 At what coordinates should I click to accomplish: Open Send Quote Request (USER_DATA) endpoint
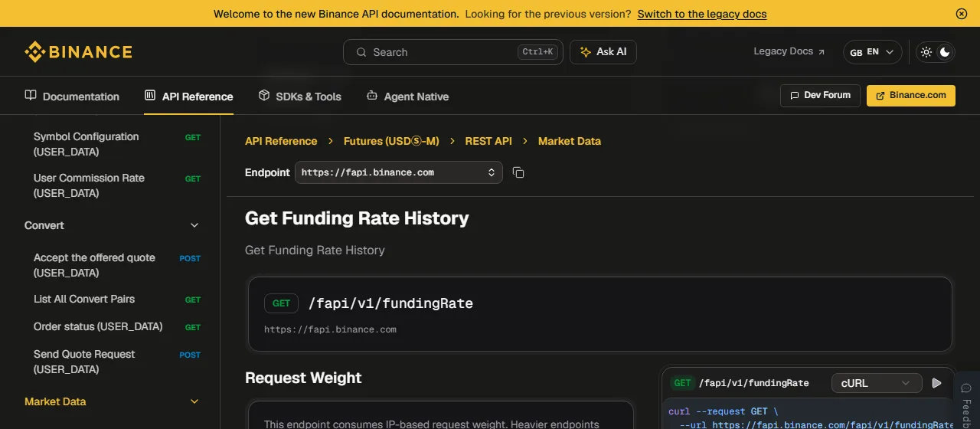click(x=117, y=362)
